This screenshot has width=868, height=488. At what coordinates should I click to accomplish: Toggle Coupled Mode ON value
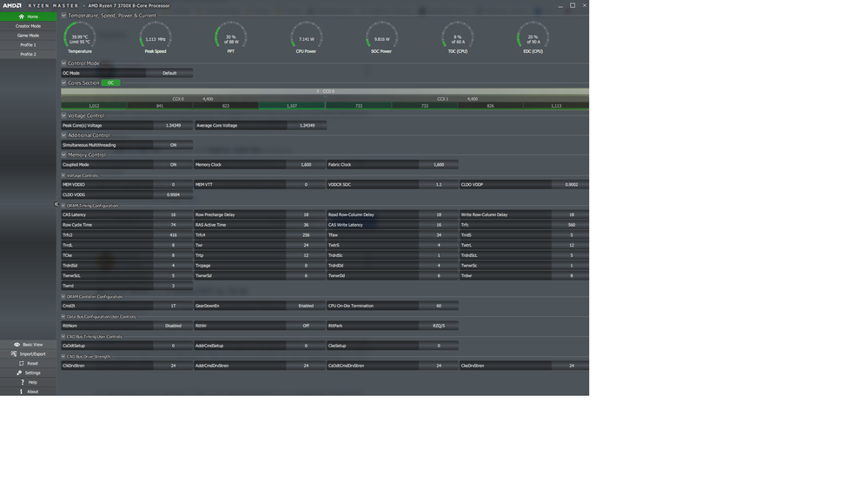173,164
